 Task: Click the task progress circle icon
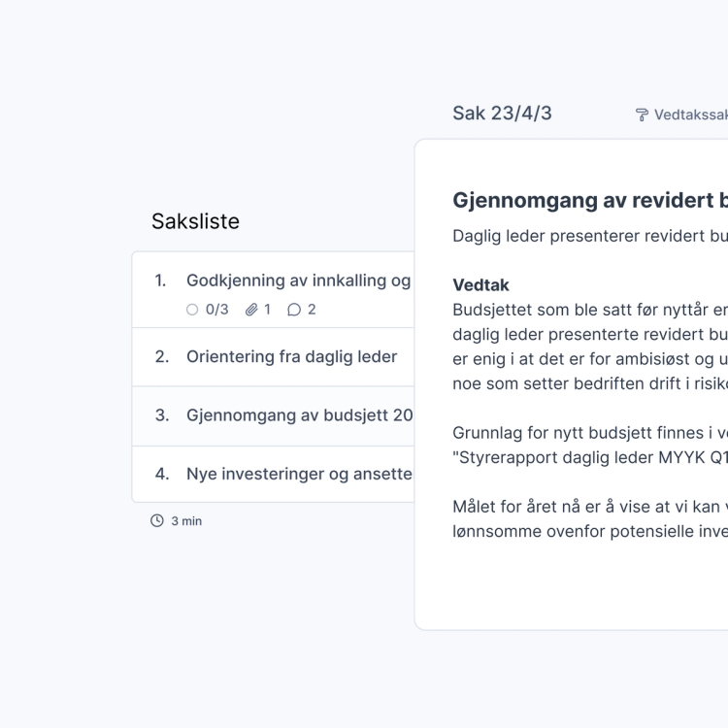click(x=192, y=310)
